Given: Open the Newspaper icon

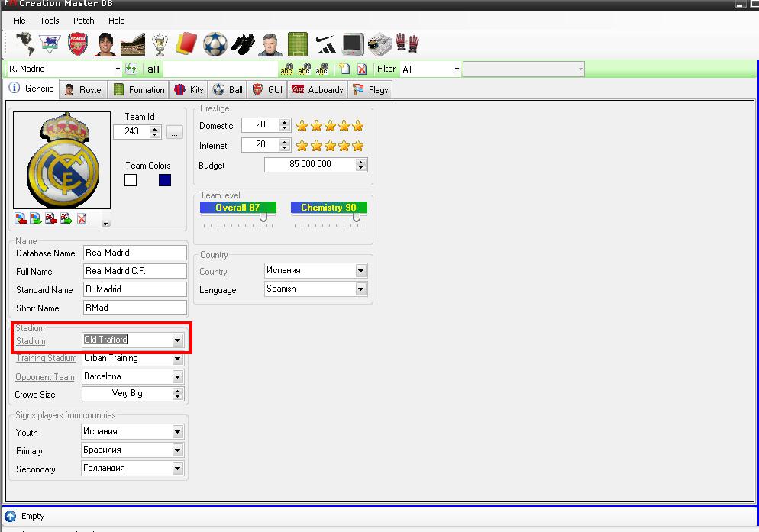Looking at the screenshot, I should pyautogui.click(x=380, y=44).
